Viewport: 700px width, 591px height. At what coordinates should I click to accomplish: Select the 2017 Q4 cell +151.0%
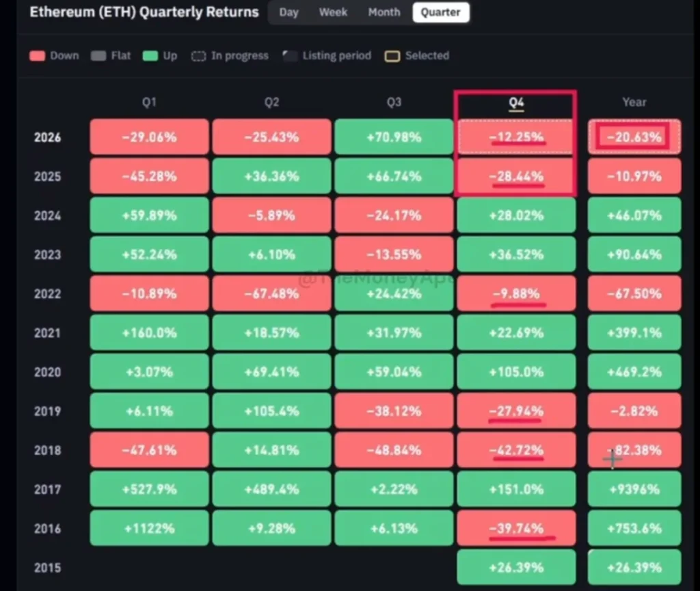tap(516, 489)
